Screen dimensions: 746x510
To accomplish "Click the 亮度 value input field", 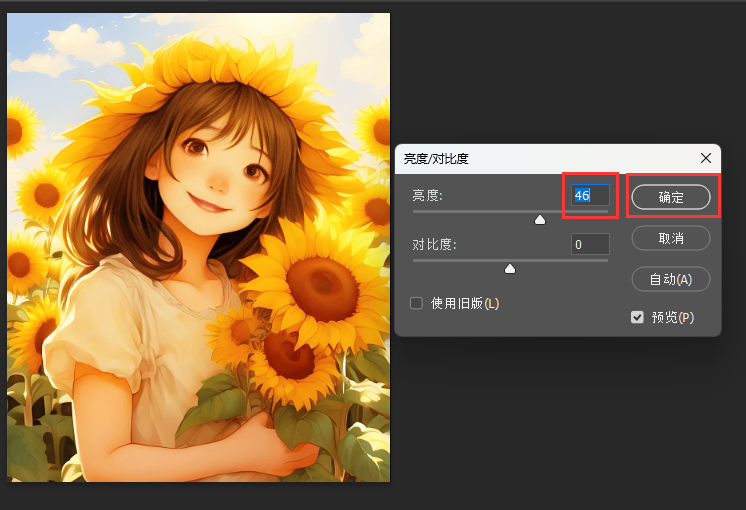I will [590, 195].
